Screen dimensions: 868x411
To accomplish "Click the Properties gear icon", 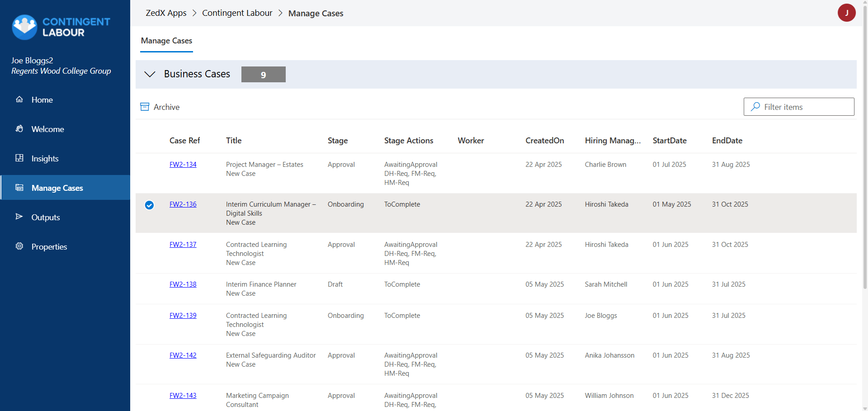I will 19,246.
